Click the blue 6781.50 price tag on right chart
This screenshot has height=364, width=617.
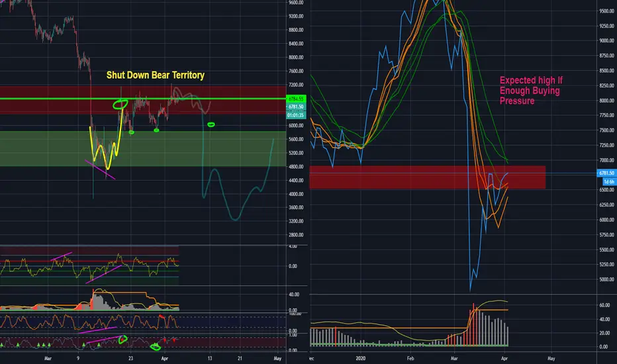coord(606,173)
